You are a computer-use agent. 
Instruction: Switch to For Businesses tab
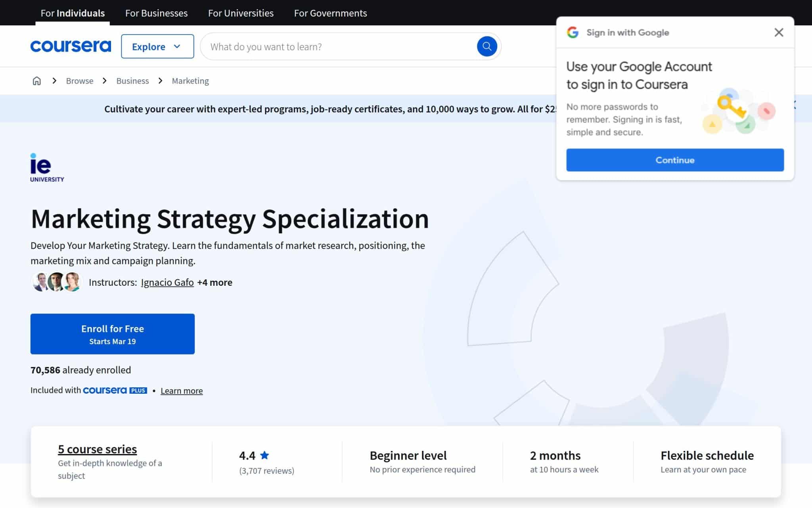(x=156, y=13)
